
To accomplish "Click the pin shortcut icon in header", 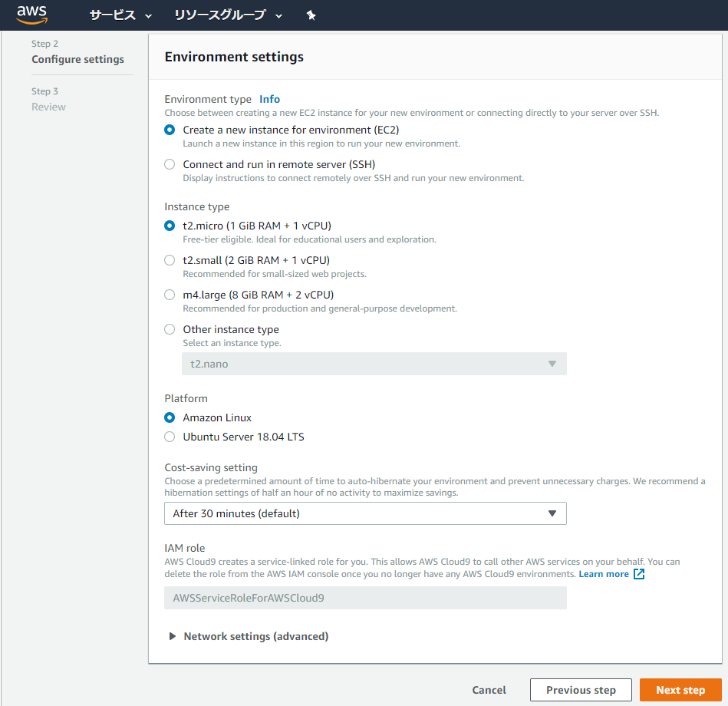I will (311, 15).
